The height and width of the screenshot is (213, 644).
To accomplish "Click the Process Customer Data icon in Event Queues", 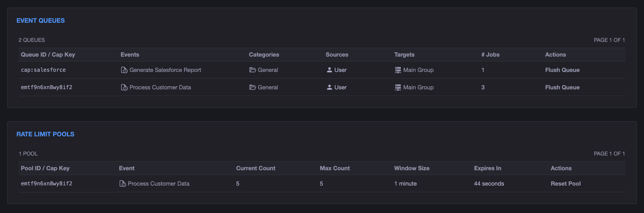I will click(x=124, y=87).
